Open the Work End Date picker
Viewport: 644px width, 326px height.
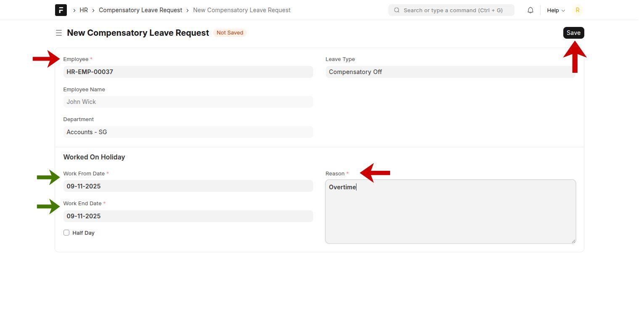click(188, 216)
